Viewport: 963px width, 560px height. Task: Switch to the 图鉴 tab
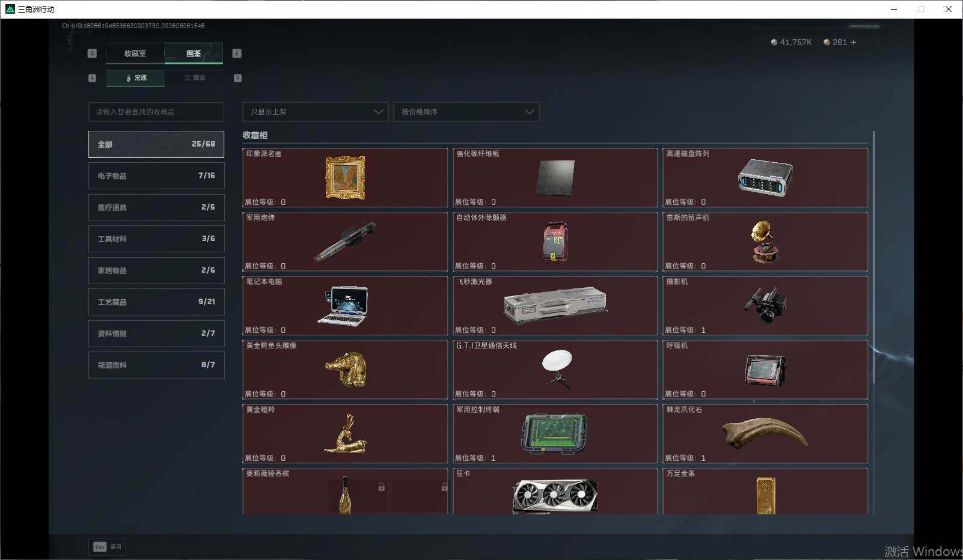pos(194,53)
